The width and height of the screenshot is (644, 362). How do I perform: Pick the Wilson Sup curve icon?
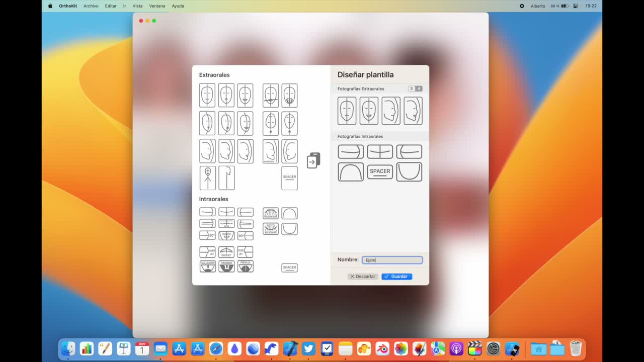(x=271, y=213)
